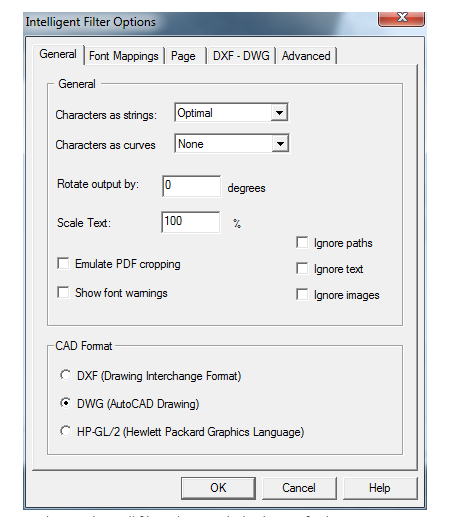Click the Scale Text percent field
The height and width of the screenshot is (517, 449).
coord(191,222)
